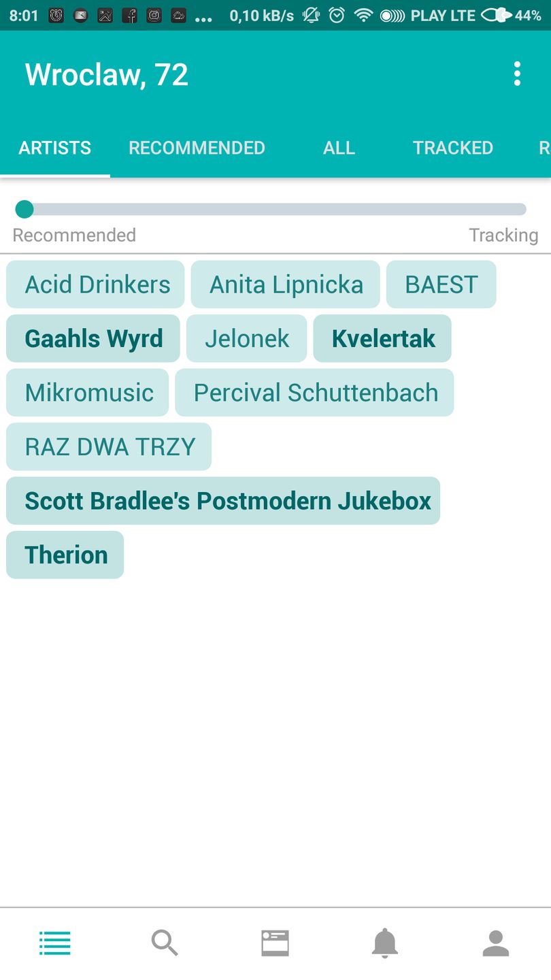The height and width of the screenshot is (980, 551).
Task: Switch to the All tab
Action: click(x=339, y=148)
